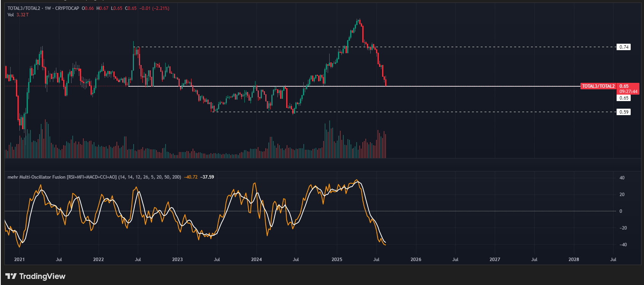Image resolution: width=644 pixels, height=285 pixels.
Task: Click the 09:27:44 bar countdown timer
Action: pos(628,92)
